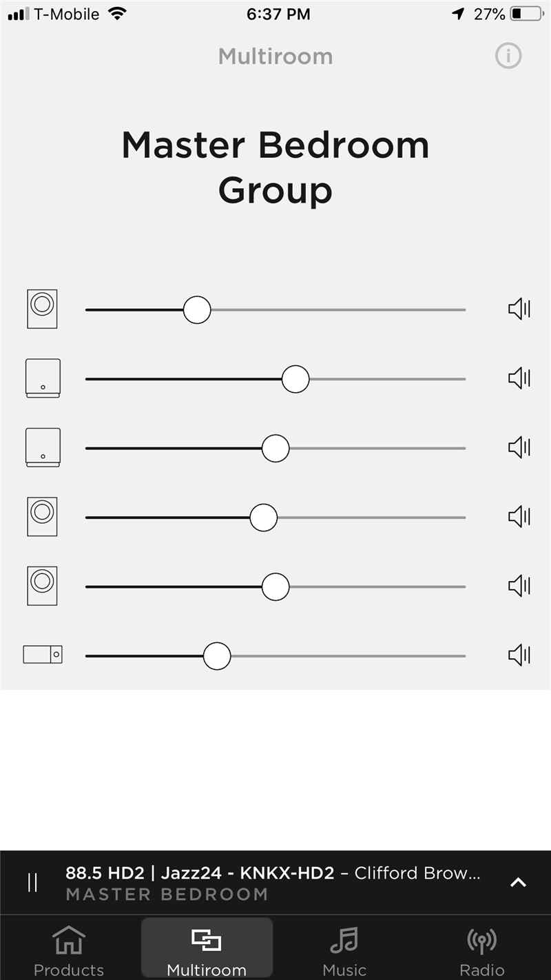Switch to the Products tab
The height and width of the screenshot is (980, 551).
coord(68,950)
